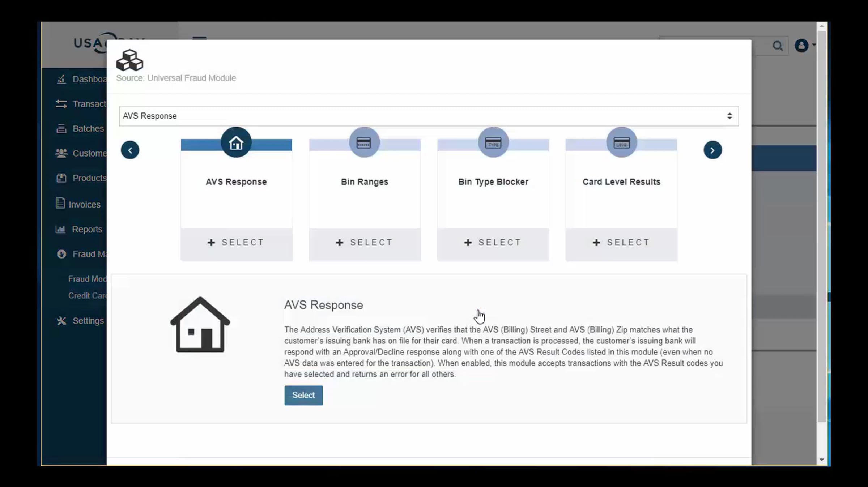Open Reports in the sidebar menu
868x487 pixels.
(87, 229)
